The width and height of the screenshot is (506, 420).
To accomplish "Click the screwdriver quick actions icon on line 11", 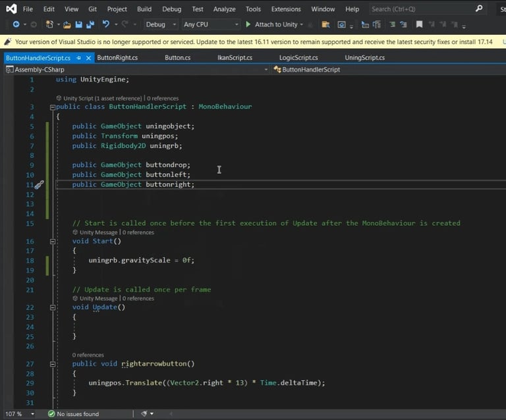I will coord(39,185).
